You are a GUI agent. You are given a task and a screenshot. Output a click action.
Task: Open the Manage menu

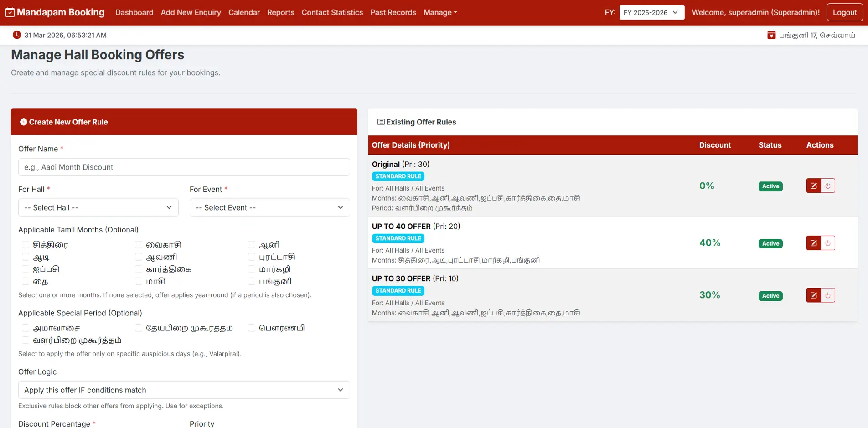[440, 12]
